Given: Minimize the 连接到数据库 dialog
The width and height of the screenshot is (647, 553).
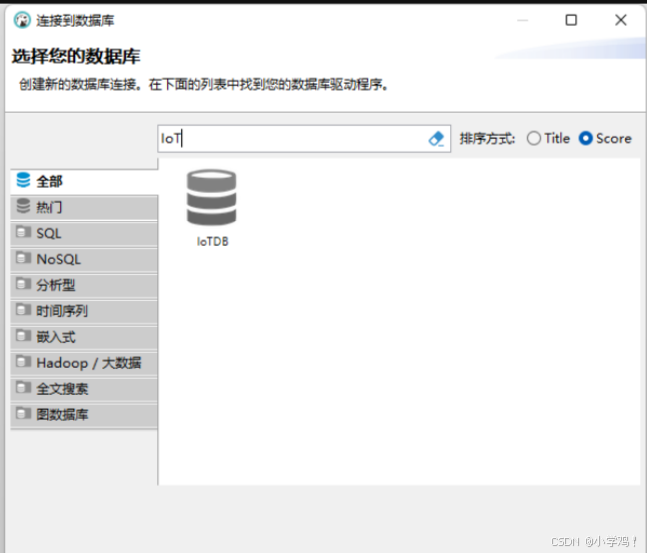Looking at the screenshot, I should click(x=522, y=20).
